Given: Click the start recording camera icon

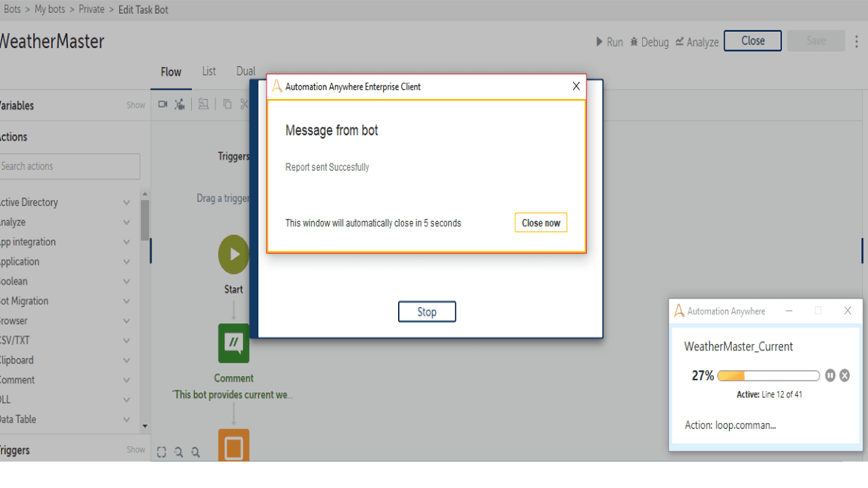Looking at the screenshot, I should click(x=163, y=104).
